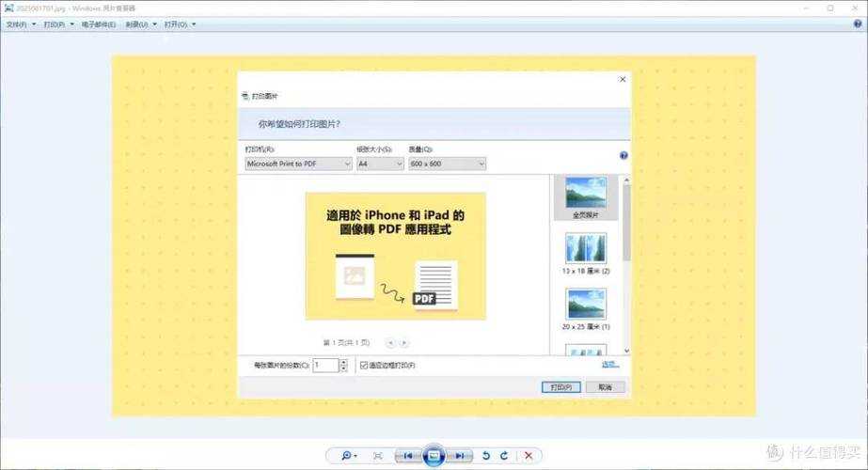Select the partially visible bottom layout thumbnail

(x=586, y=350)
